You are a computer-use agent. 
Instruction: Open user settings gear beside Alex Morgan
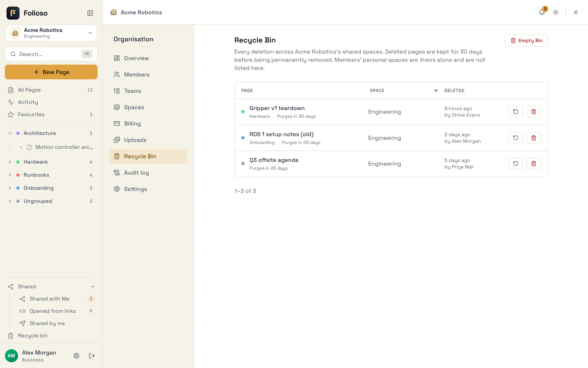tap(76, 356)
